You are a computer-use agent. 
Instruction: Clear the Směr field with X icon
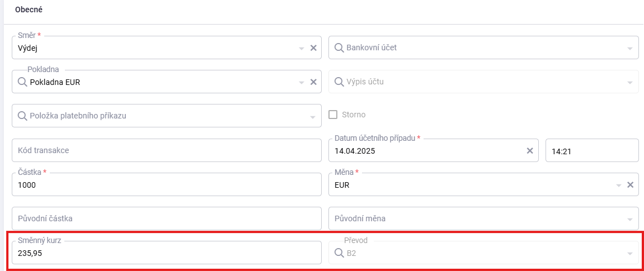pyautogui.click(x=313, y=48)
